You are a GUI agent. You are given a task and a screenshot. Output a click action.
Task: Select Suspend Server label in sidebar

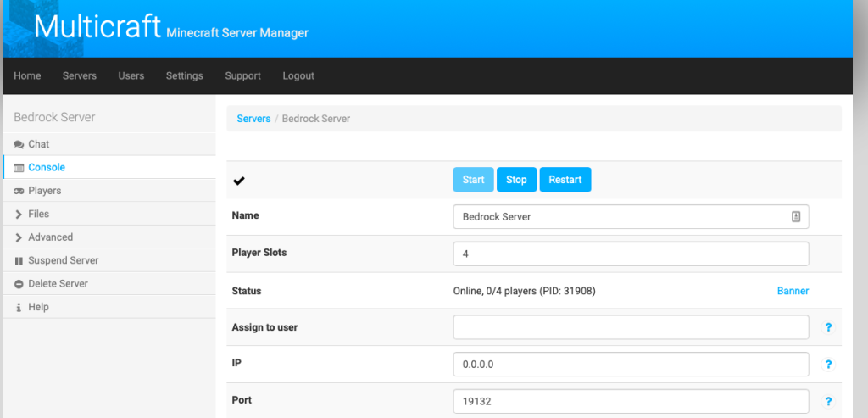coord(63,260)
